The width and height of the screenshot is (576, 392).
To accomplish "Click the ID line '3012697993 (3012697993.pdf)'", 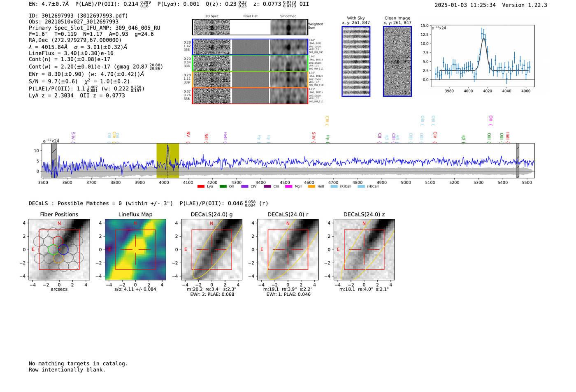I will [x=78, y=16].
